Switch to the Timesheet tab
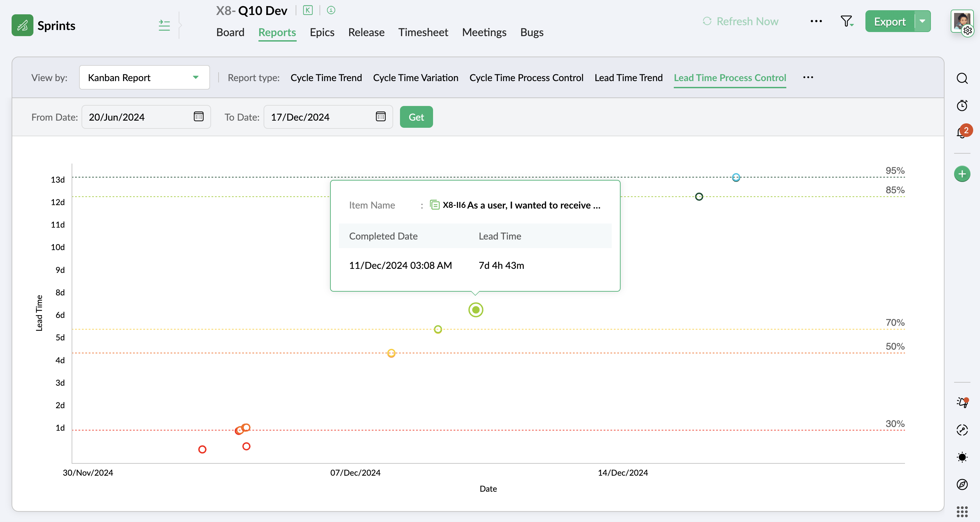 [423, 32]
